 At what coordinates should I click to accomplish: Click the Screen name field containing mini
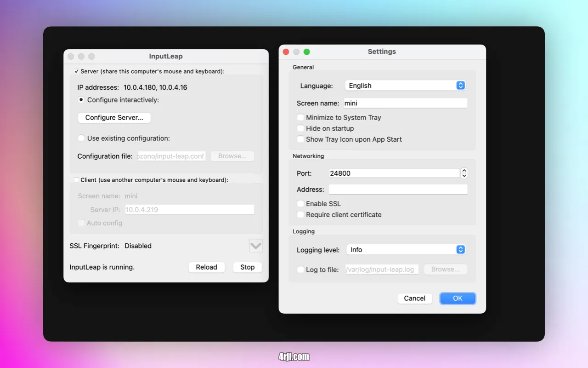pos(405,103)
